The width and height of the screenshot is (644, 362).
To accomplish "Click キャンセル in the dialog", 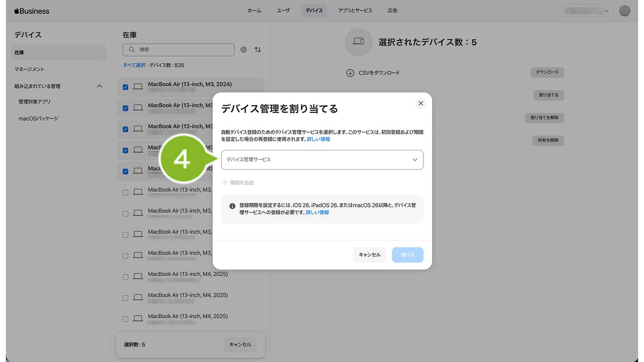I will [x=369, y=255].
